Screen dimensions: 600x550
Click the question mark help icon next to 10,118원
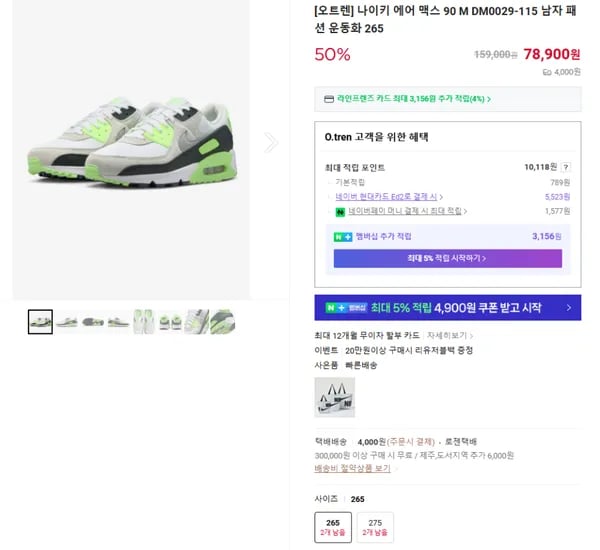tap(566, 167)
